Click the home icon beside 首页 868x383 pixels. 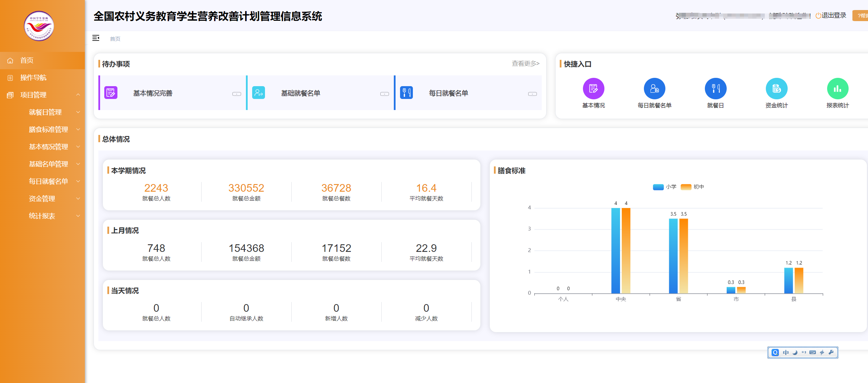point(10,61)
